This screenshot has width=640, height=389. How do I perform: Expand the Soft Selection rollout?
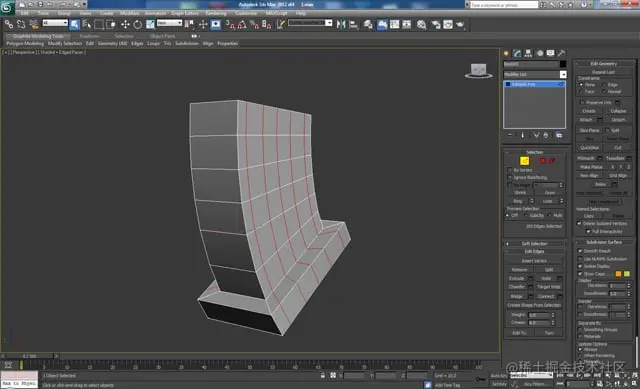pos(534,244)
